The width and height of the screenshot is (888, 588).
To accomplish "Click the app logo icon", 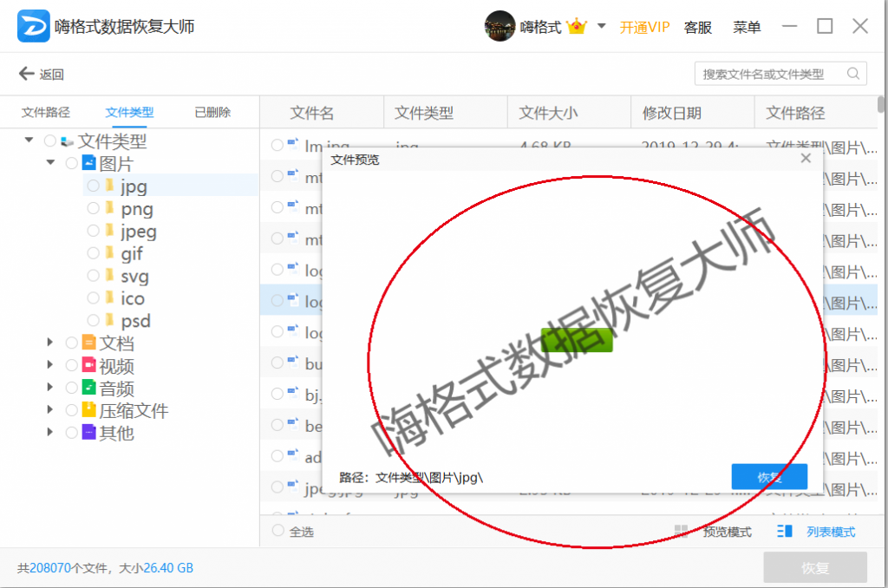I will (x=34, y=26).
